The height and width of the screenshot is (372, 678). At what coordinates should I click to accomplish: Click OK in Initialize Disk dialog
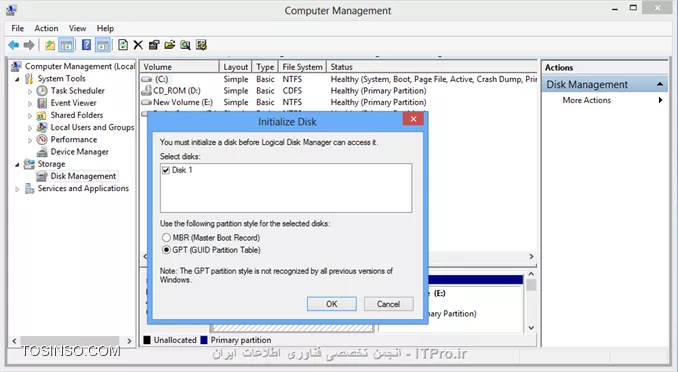332,304
